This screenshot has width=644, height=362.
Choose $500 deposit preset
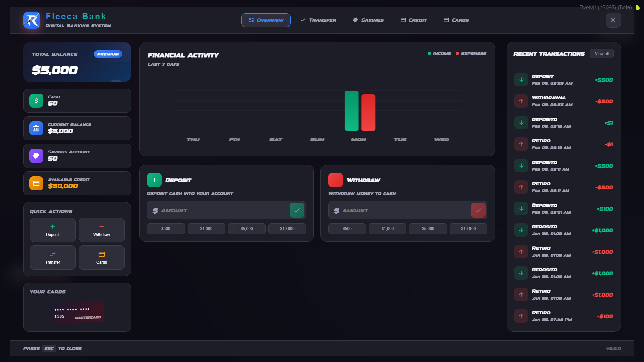point(166,229)
